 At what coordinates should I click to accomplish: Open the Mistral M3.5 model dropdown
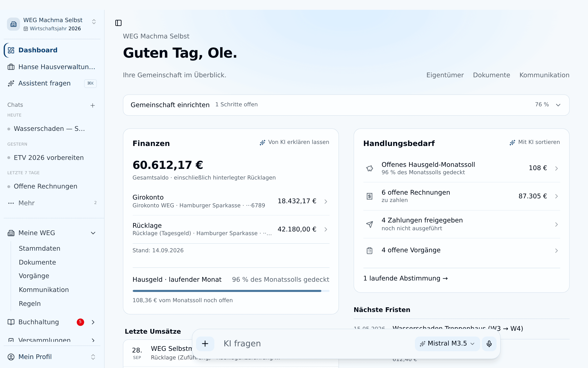(447, 343)
